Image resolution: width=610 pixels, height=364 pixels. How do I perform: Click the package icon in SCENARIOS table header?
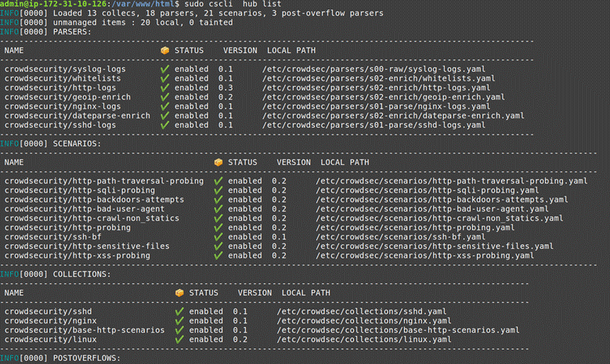pyautogui.click(x=218, y=163)
